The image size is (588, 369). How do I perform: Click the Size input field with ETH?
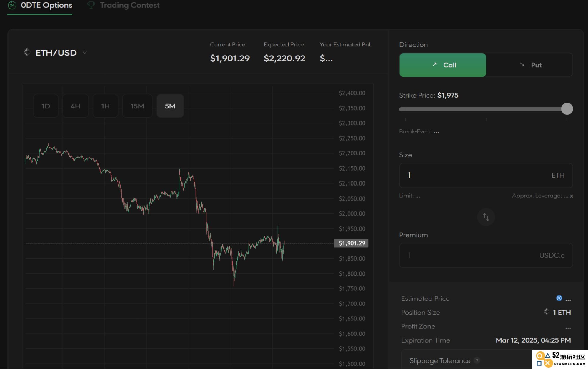(486, 176)
